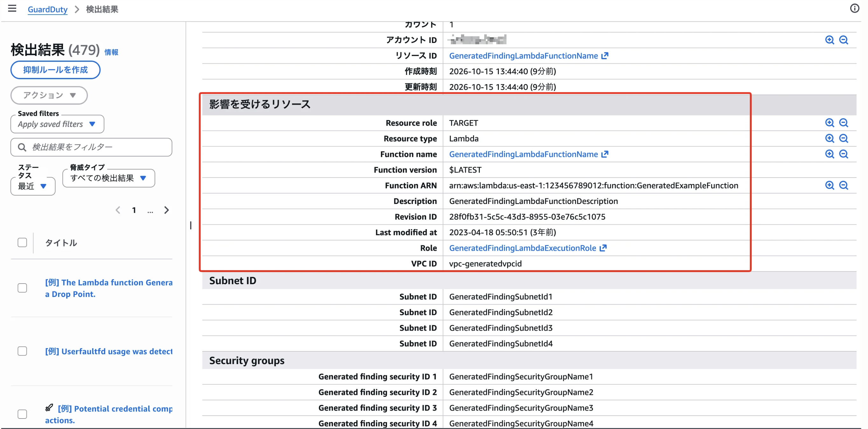The image size is (868, 429).
Task: Exclude filter icon for Resource role row
Action: click(x=844, y=123)
